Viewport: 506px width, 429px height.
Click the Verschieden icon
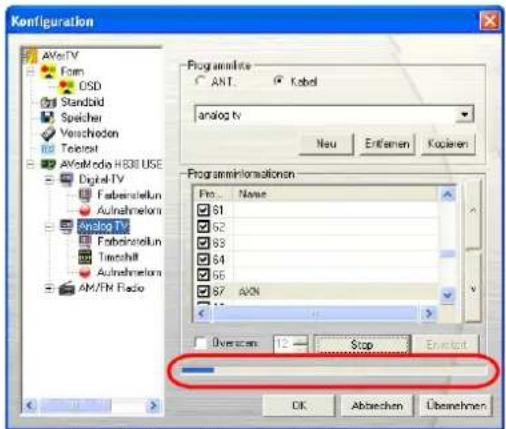(48, 133)
